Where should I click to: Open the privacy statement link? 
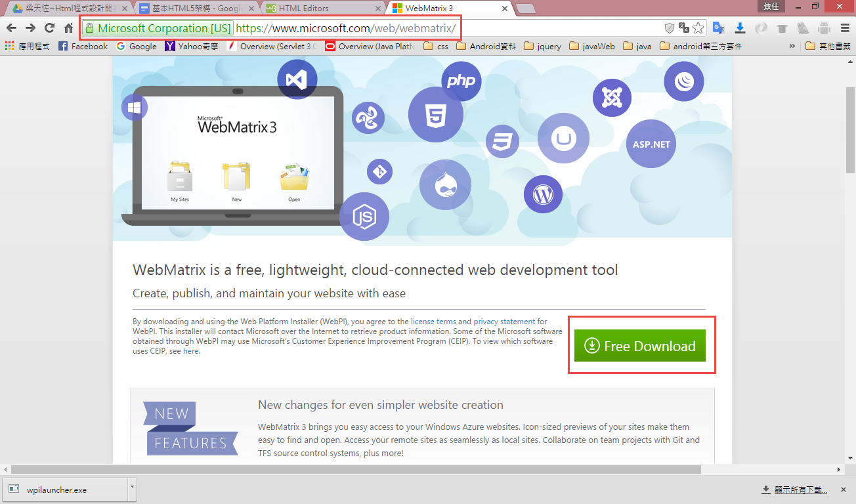point(504,322)
